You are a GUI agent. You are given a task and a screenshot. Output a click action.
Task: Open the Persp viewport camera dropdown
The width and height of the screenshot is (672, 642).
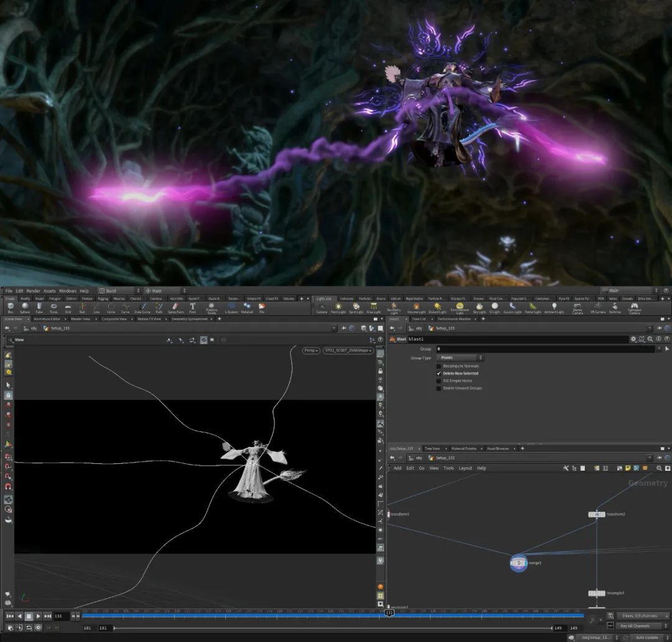point(310,351)
